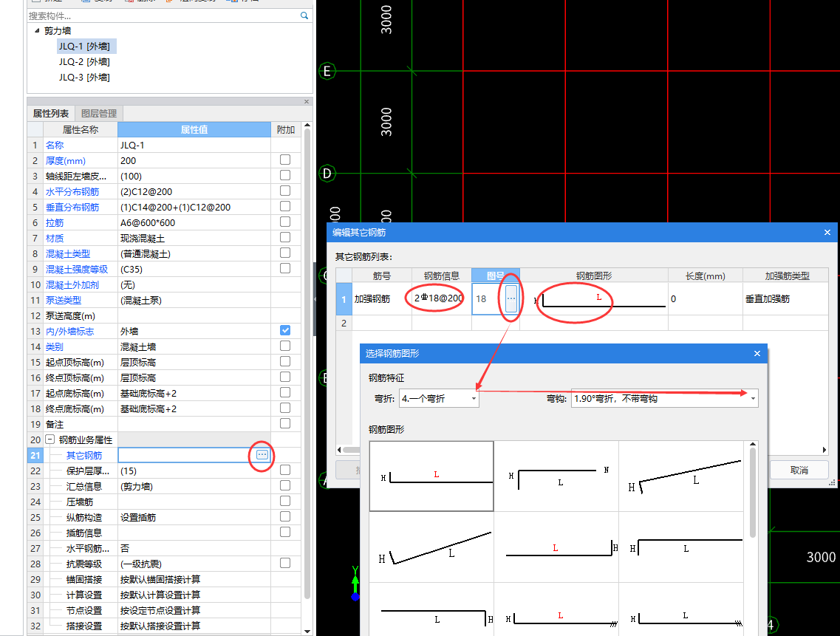Click axis label D in drawing area
Screen dimensions: 840x636
click(x=327, y=174)
